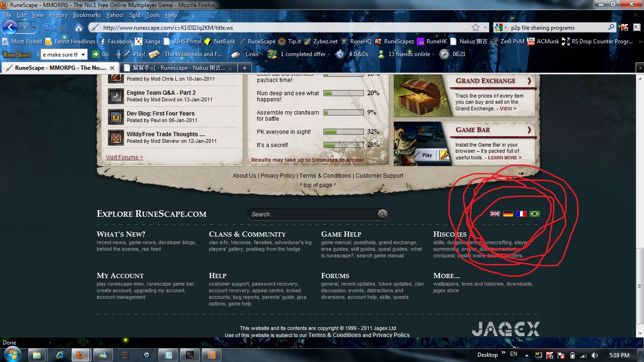Click the Customer Support footer link

379,176
